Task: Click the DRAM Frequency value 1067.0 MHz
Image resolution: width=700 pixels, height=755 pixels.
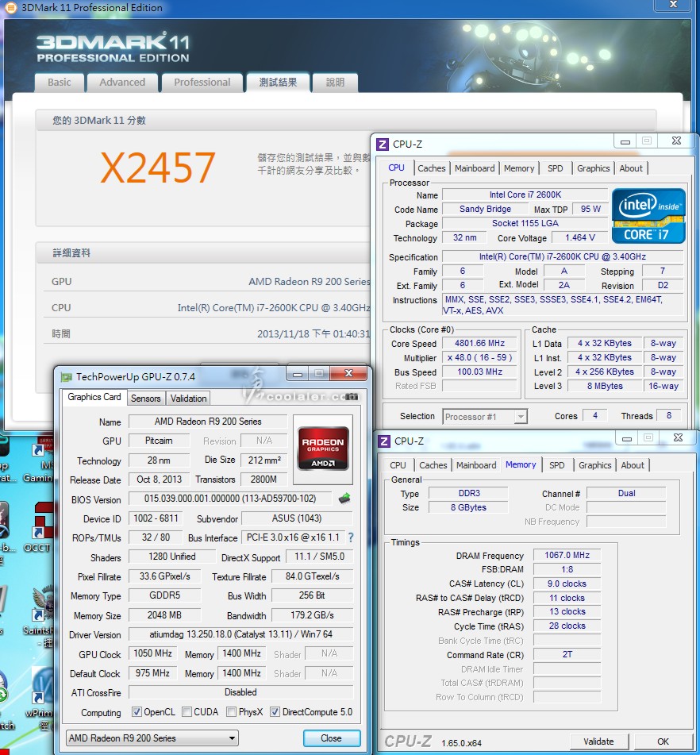Action: tap(567, 555)
